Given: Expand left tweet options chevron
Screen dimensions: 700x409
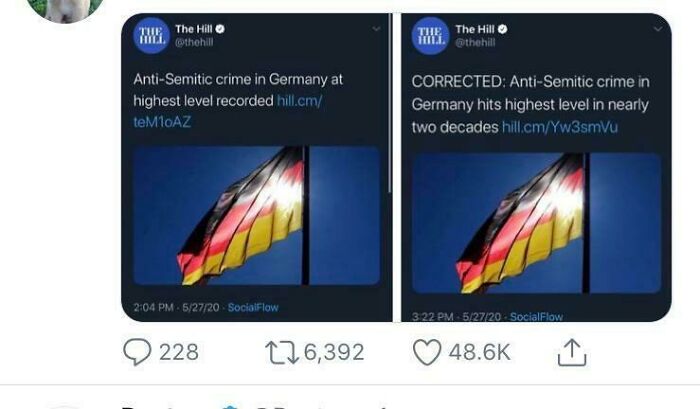Looking at the screenshot, I should click(376, 30).
